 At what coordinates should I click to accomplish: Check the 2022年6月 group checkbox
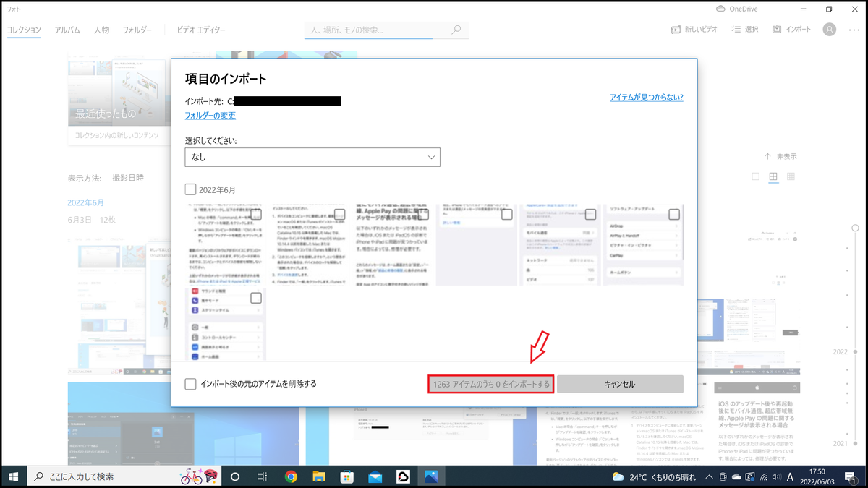click(190, 189)
